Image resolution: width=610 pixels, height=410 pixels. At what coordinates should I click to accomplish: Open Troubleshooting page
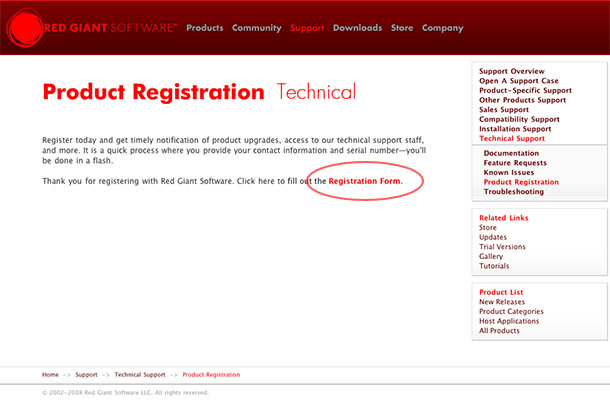(514, 192)
